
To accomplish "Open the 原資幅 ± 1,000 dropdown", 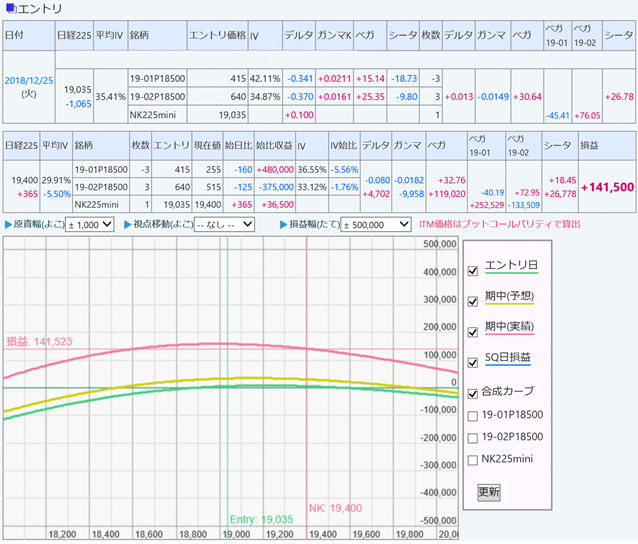I will coord(90,225).
